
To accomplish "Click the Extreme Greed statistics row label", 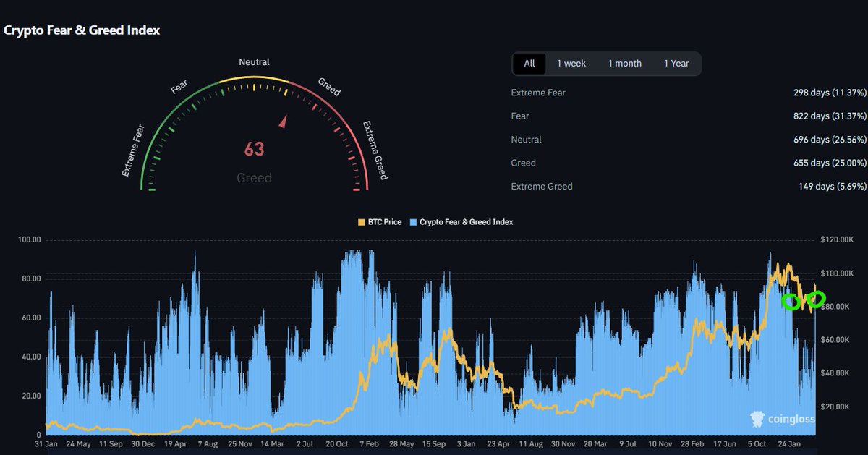I will point(542,186).
